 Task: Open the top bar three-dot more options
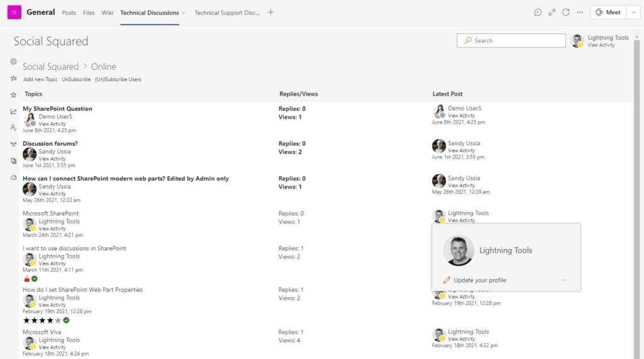580,13
